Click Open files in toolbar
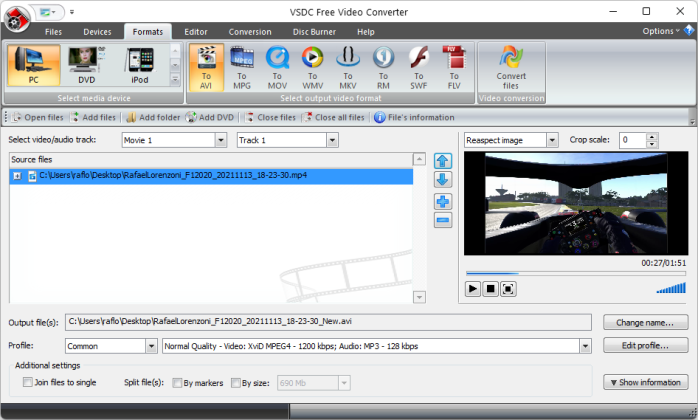Screen dimensions: 698x420 point(38,117)
